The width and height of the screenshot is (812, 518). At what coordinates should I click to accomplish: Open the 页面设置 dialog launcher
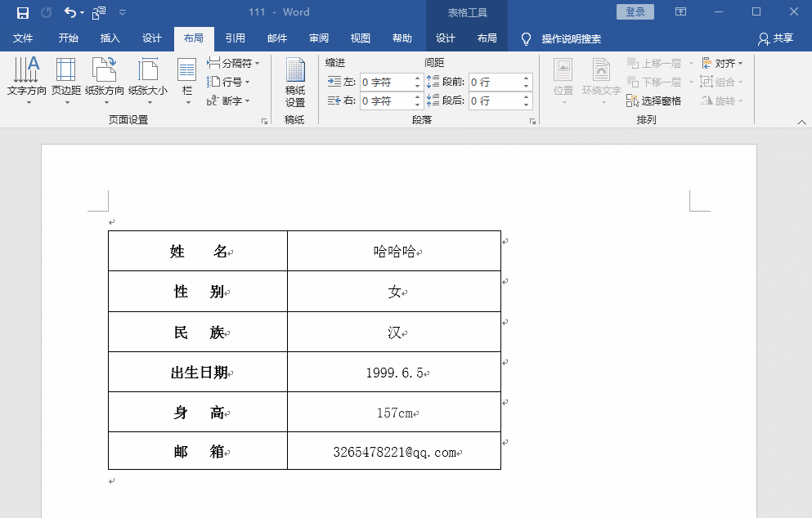point(264,121)
